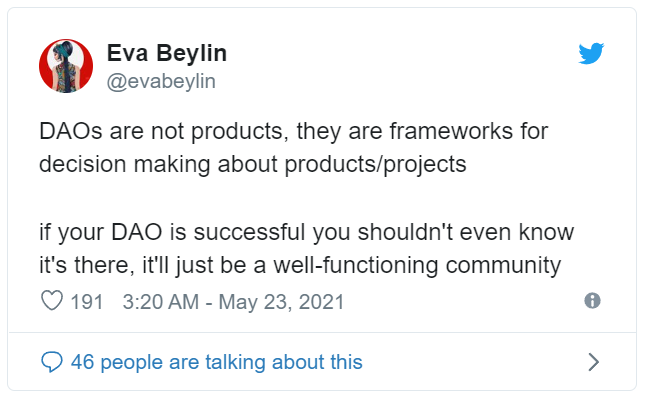
Task: Open "46 people are talking about this"
Action: 217,362
